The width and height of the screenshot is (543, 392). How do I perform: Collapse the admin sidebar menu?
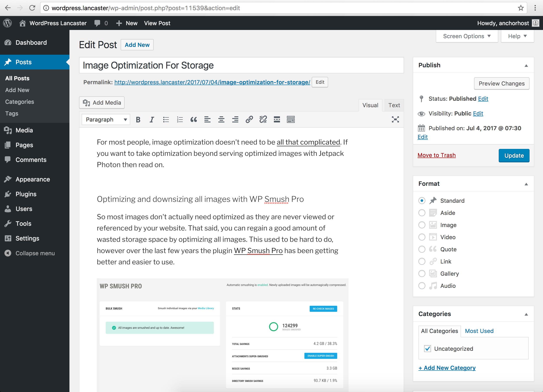tap(35, 253)
